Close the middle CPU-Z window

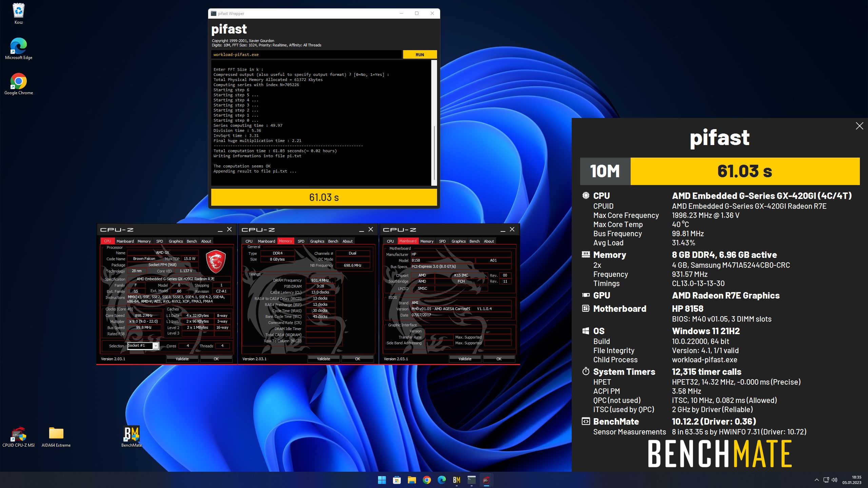point(371,229)
